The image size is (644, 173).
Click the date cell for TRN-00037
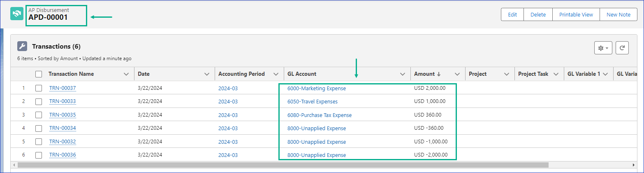click(150, 88)
